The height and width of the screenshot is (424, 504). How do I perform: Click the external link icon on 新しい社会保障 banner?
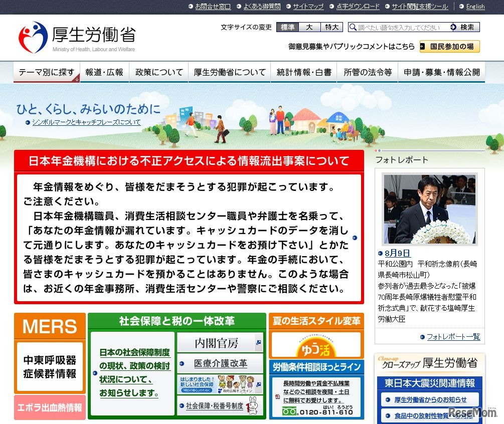pyautogui.click(x=258, y=384)
